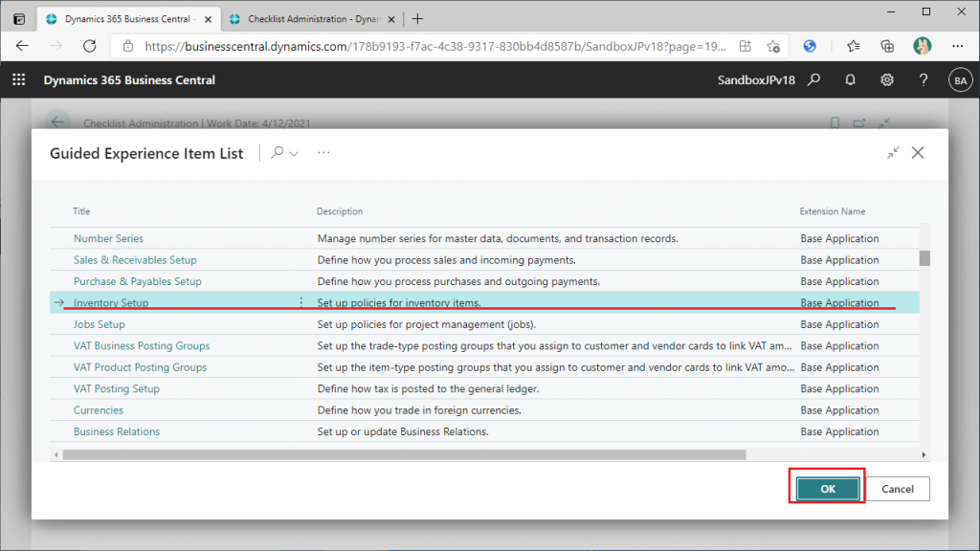Screen dimensions: 980x551
Task: Open the BA user account avatar
Action: click(x=961, y=80)
